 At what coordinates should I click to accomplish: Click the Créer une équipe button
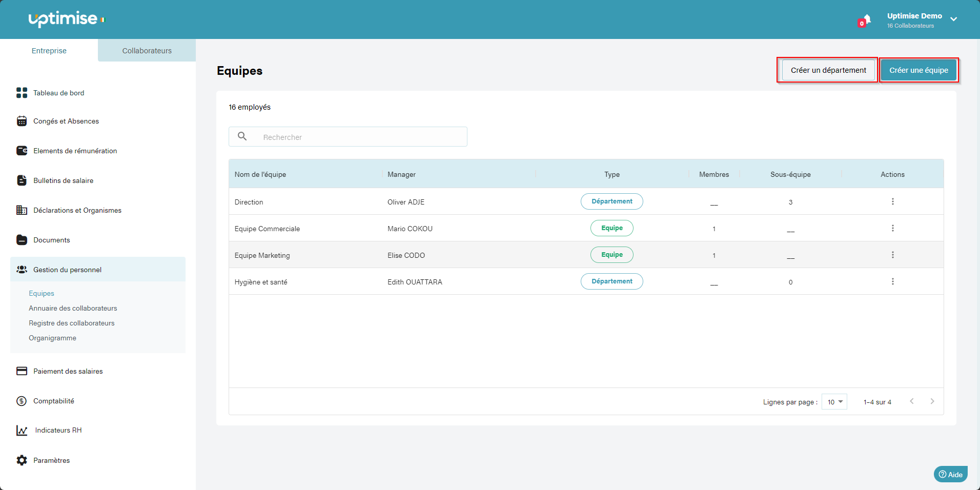point(918,70)
